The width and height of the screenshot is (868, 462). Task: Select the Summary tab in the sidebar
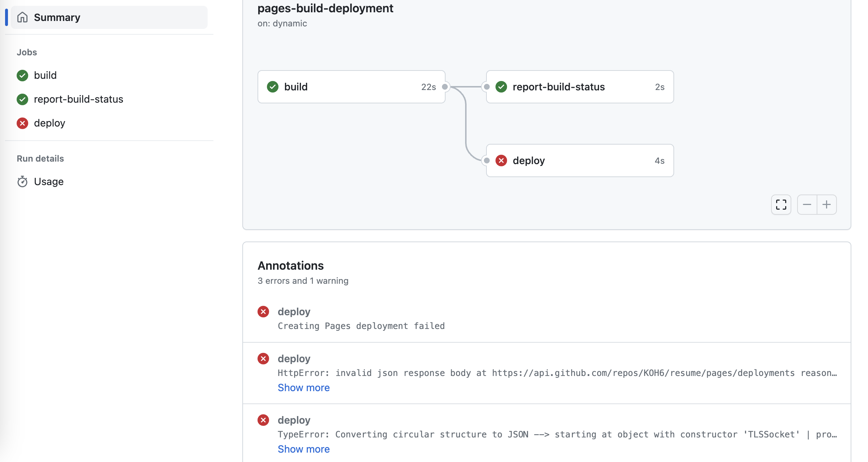pyautogui.click(x=57, y=17)
